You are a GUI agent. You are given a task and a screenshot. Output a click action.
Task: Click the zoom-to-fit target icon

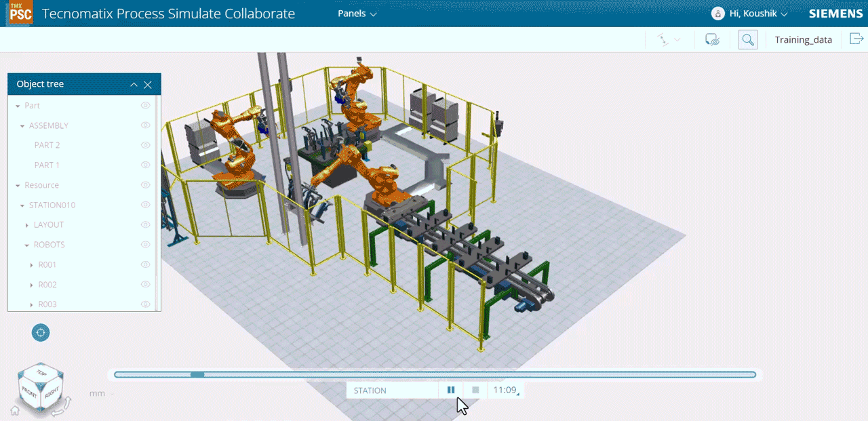coord(41,332)
